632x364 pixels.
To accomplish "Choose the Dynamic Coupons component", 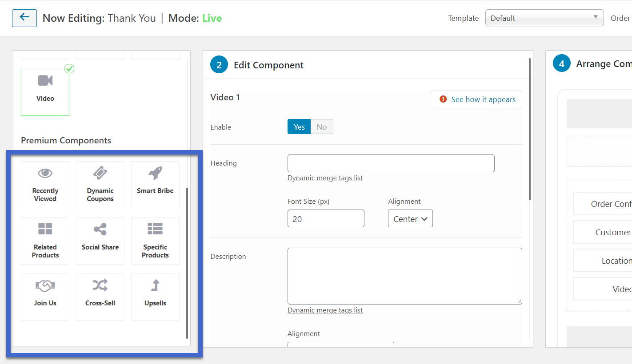I will (100, 184).
